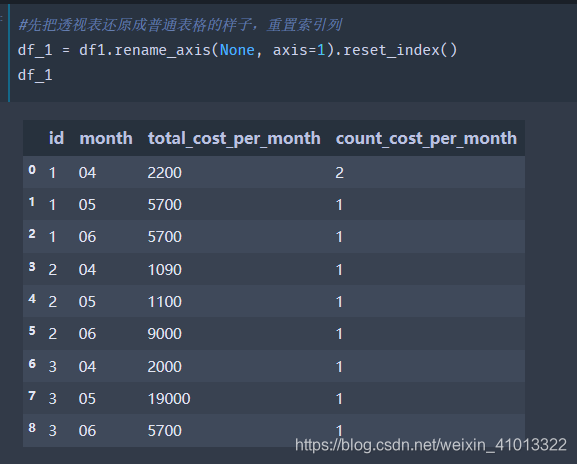Click total cost 5700 in row 8
577x464 pixels.
(x=164, y=431)
